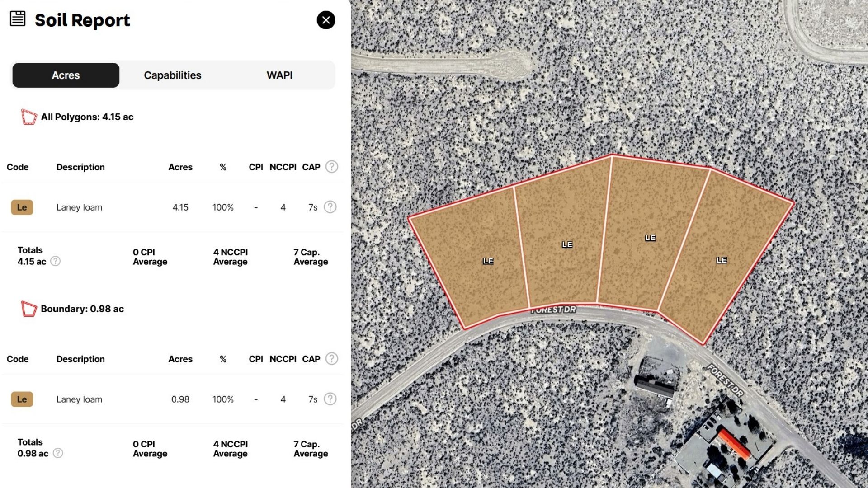Select the Acres tab
This screenshot has height=488, width=868.
click(66, 75)
